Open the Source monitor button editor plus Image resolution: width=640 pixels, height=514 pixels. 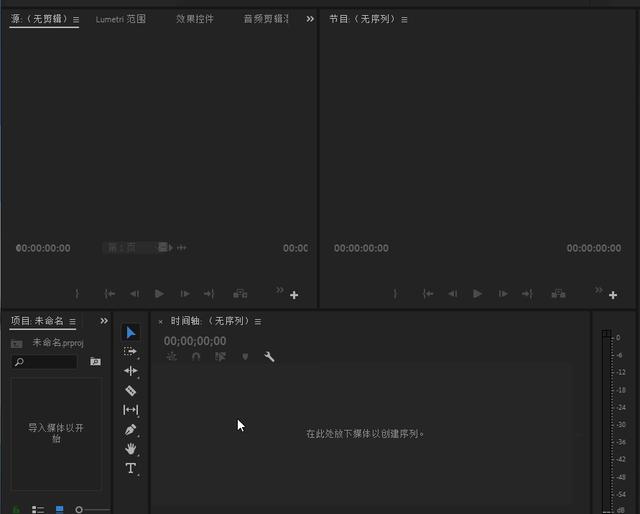[x=294, y=295]
